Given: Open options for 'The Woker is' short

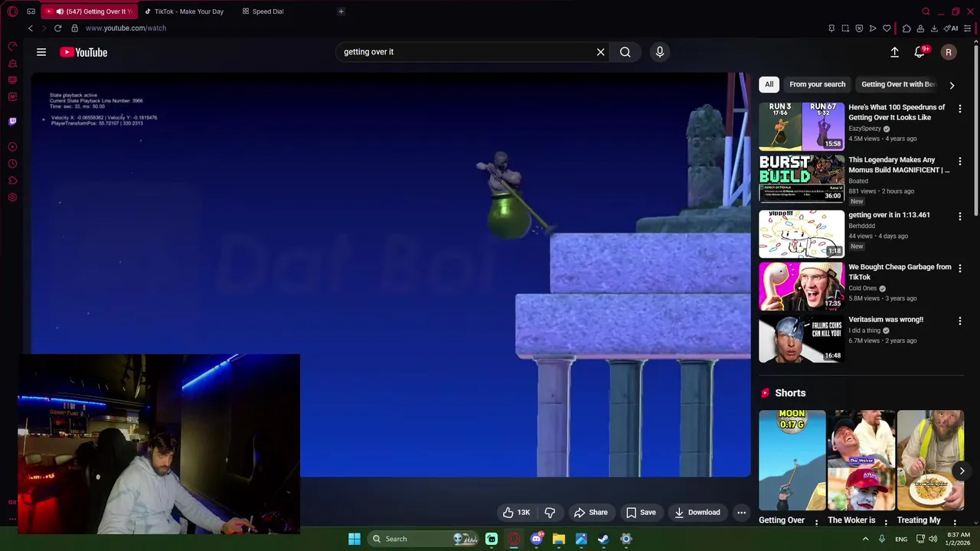Looking at the screenshot, I should [886, 523].
